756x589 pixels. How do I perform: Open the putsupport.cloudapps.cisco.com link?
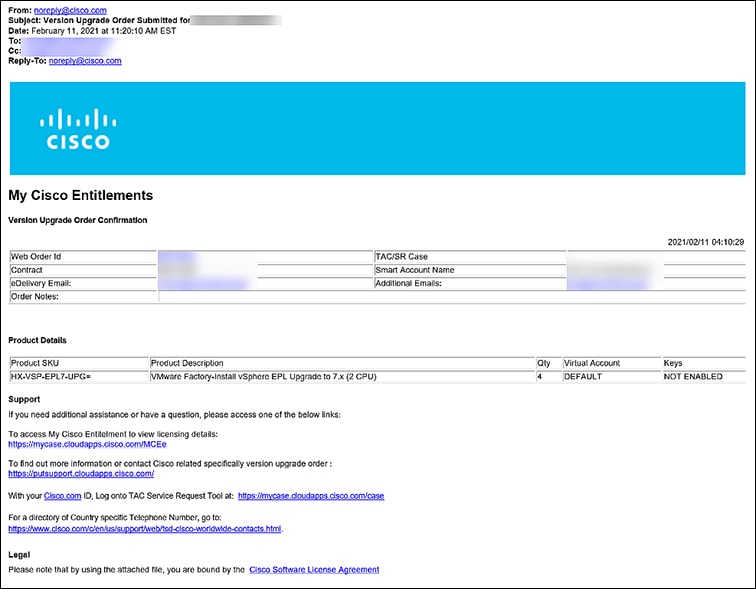click(x=81, y=474)
